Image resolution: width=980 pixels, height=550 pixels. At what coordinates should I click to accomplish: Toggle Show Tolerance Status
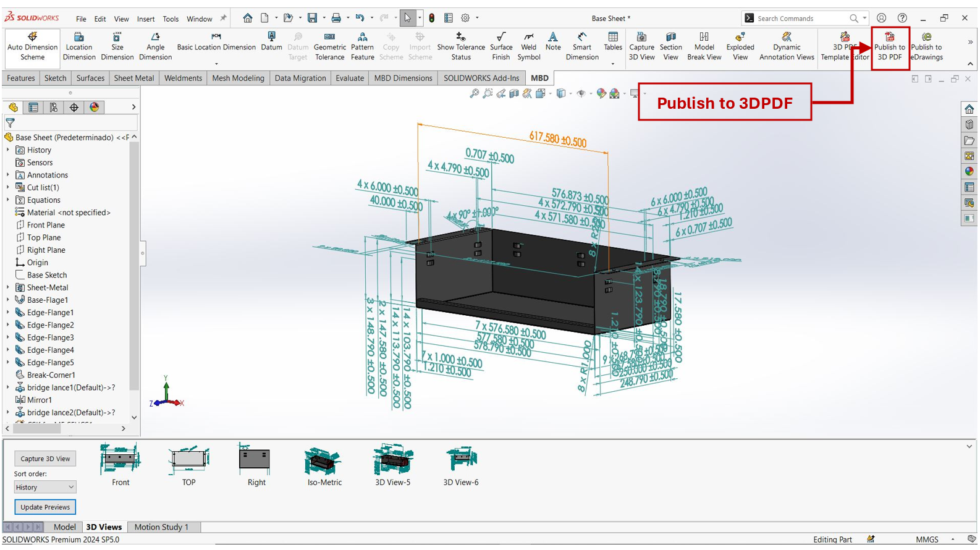point(460,46)
